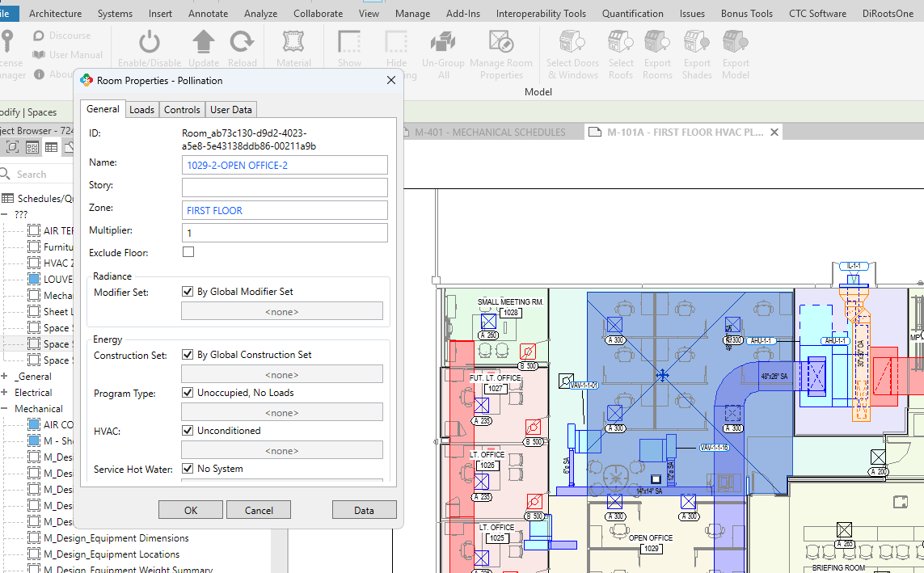924x573 pixels.
Task: Uncheck By Global Modifier Set
Action: click(188, 292)
